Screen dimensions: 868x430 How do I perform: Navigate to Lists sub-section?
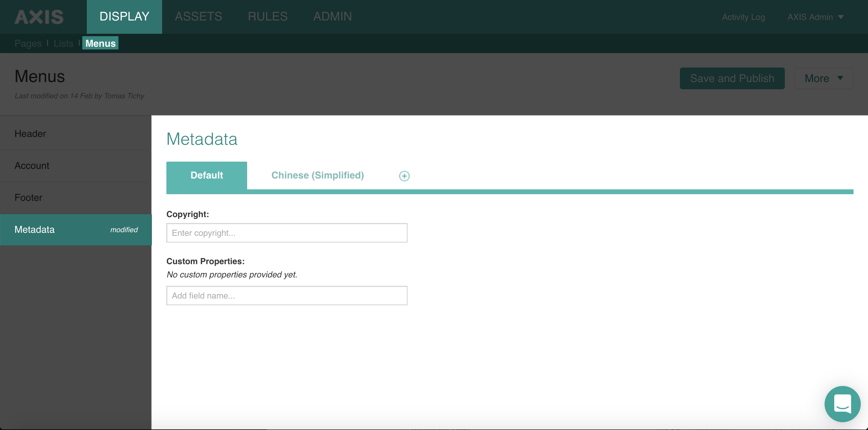click(x=63, y=43)
